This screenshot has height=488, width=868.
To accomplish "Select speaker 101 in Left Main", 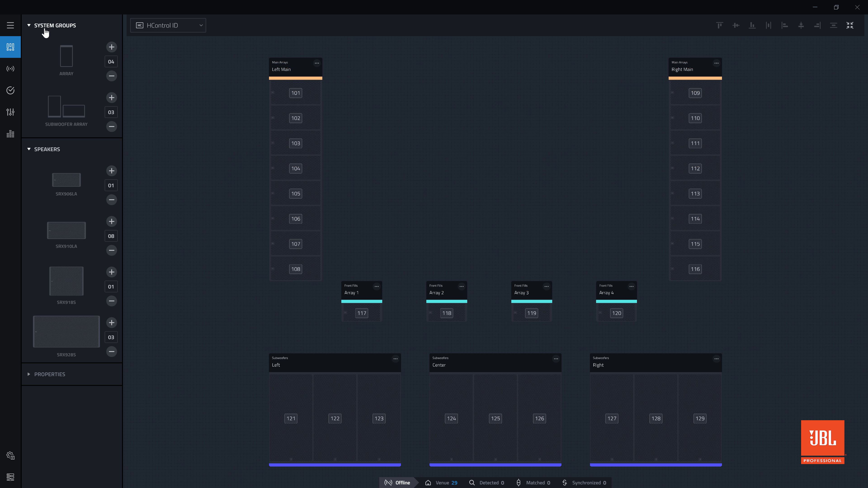I will point(295,93).
